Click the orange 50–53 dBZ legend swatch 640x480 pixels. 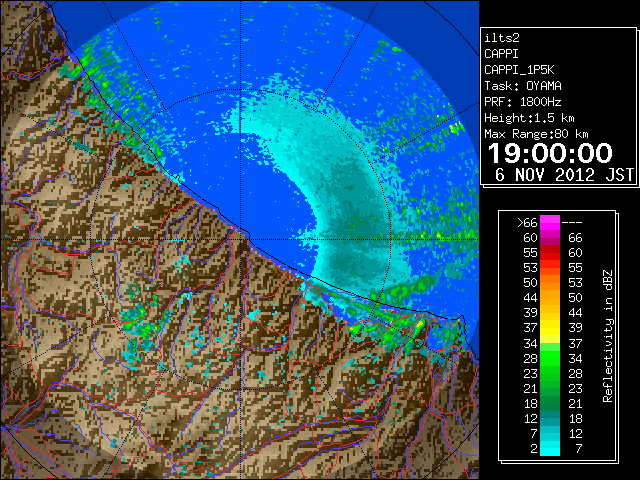click(x=550, y=283)
